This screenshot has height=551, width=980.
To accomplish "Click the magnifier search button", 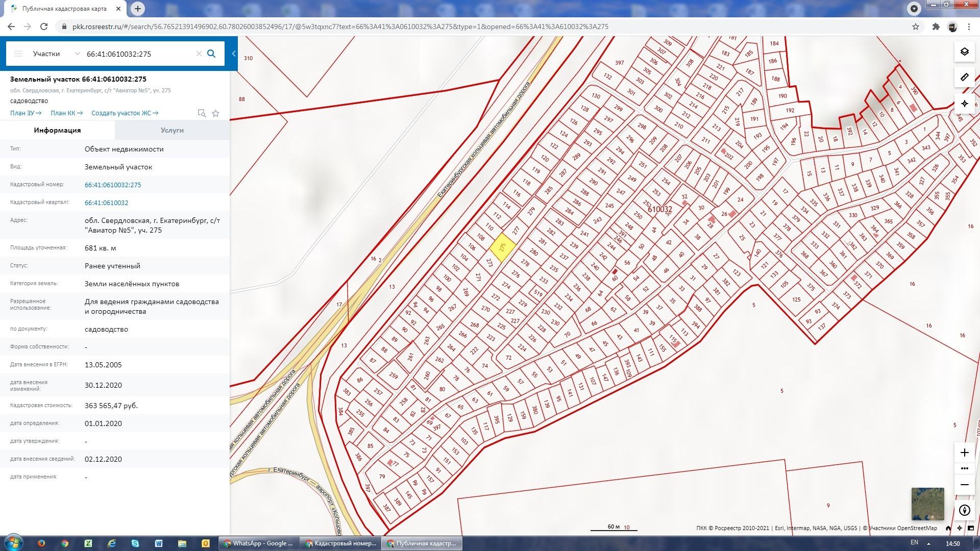I will point(211,54).
